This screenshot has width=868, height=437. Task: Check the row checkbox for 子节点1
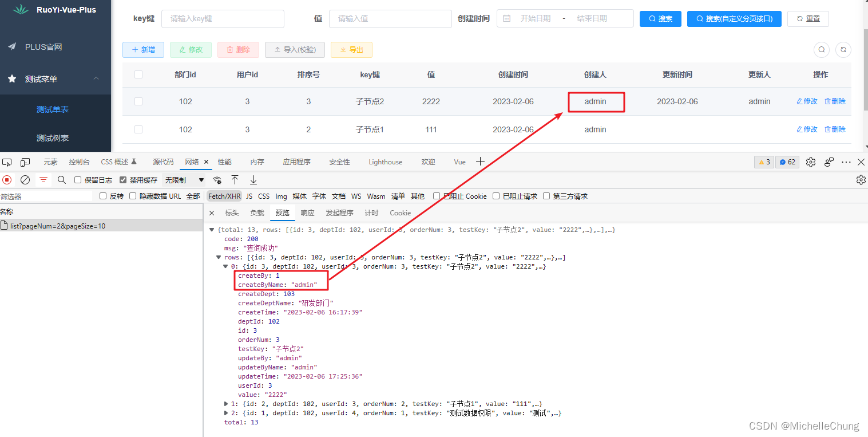(138, 129)
